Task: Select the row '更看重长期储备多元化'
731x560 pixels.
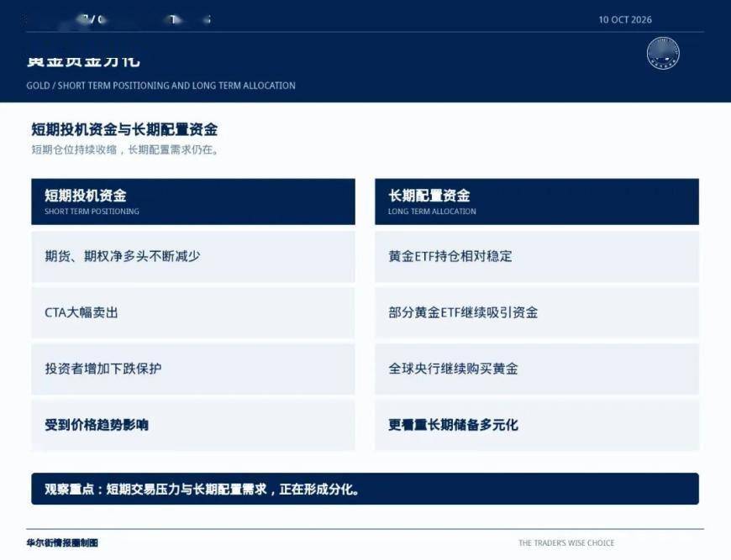Action: (x=537, y=425)
